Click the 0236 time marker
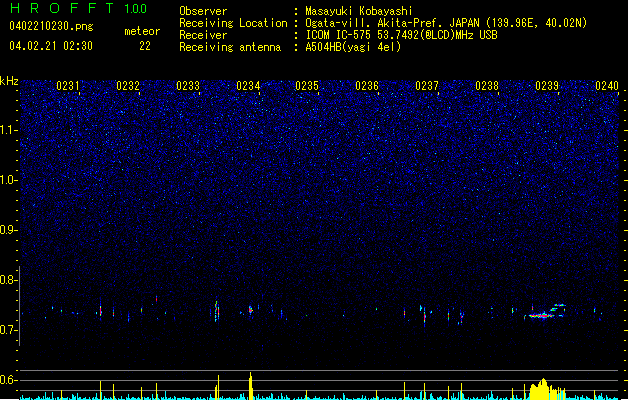 367,86
